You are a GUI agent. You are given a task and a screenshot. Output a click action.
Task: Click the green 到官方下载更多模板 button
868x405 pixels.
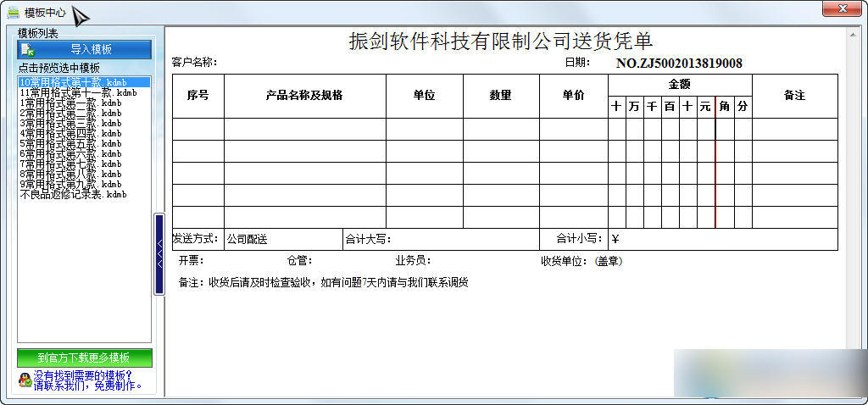[x=84, y=358]
